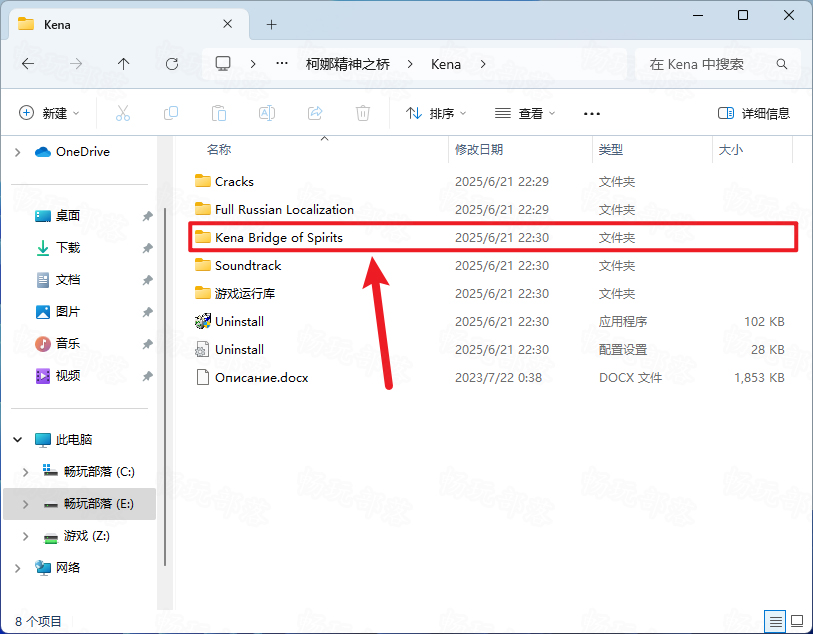Click 柯娜精神之桥 breadcrumb
The width and height of the screenshot is (813, 634).
point(348,64)
